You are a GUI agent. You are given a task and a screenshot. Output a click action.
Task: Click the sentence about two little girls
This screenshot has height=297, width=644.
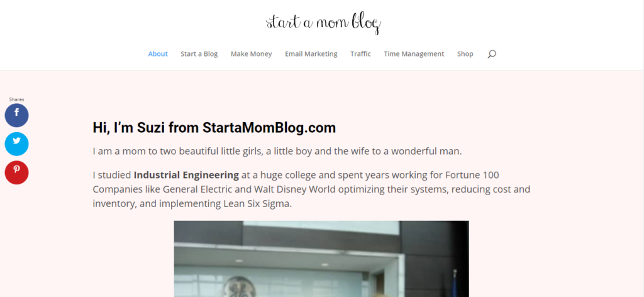coord(277,151)
